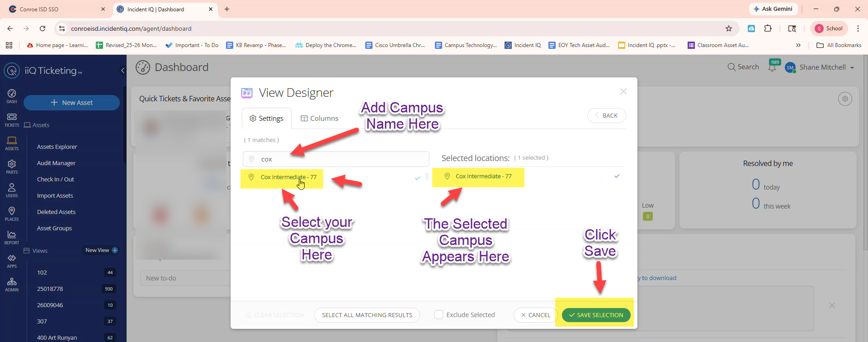Open Campus Technology bookmark
Screen dimensions: 868x342
point(466,45)
